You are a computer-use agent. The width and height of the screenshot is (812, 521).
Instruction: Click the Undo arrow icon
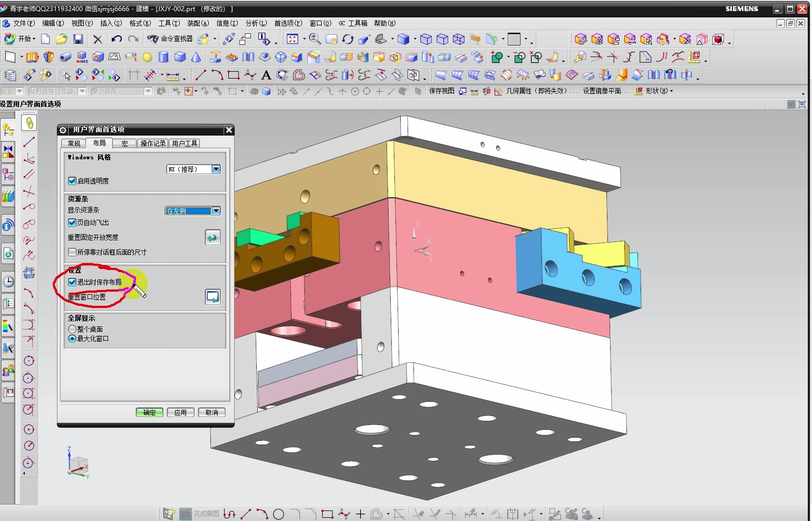tap(117, 39)
